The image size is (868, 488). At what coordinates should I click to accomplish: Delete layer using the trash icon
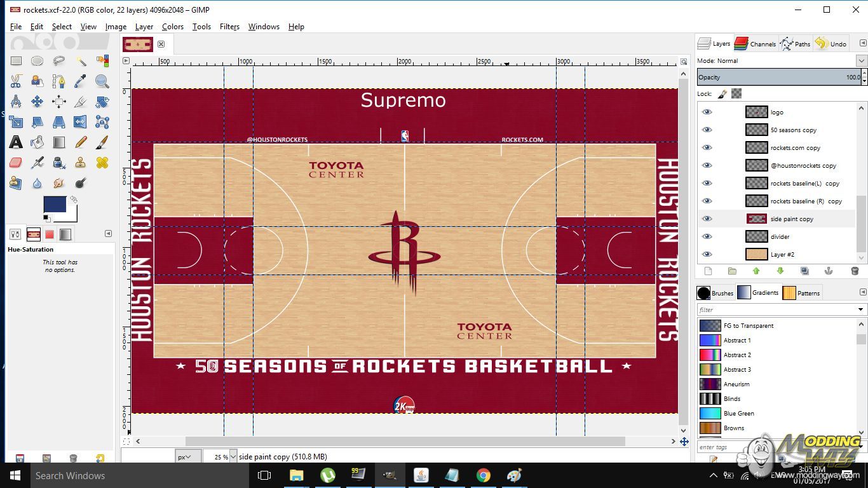(x=854, y=271)
